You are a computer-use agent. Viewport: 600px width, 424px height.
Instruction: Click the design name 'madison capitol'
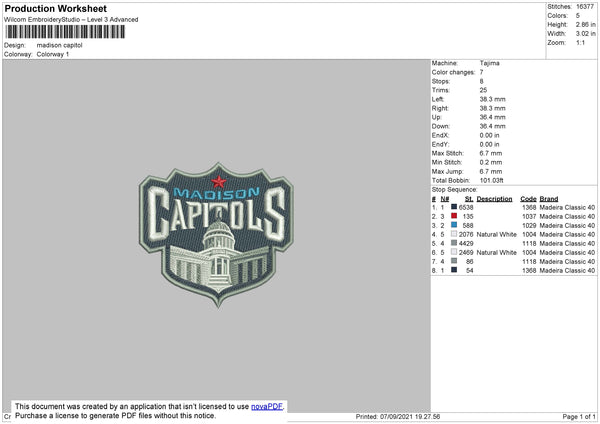click(x=59, y=45)
